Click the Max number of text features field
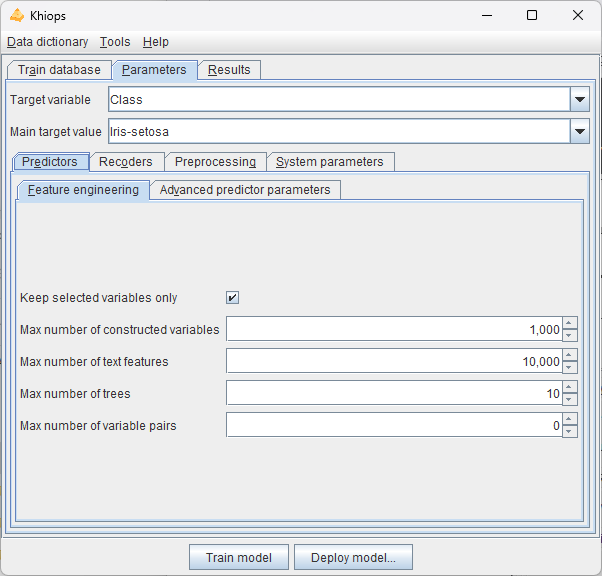Viewport: 602px width, 576px height. [394, 361]
